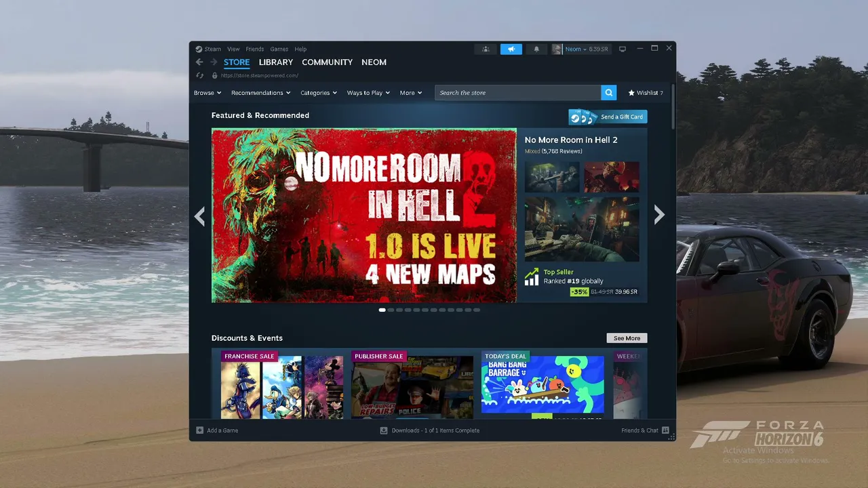Click the "Discounts & Events" heading

247,338
